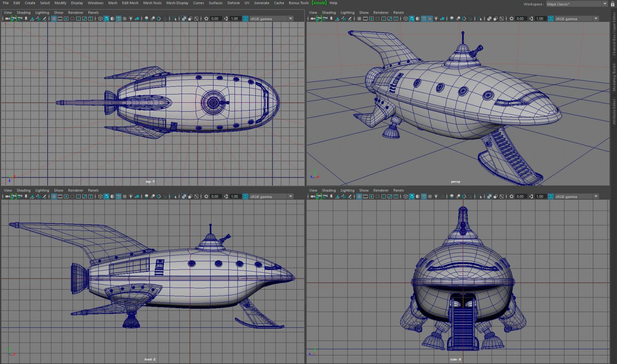The width and height of the screenshot is (617, 364).
Task: Click the bookmarks icon in top viewport toolbar
Action: tap(26, 18)
